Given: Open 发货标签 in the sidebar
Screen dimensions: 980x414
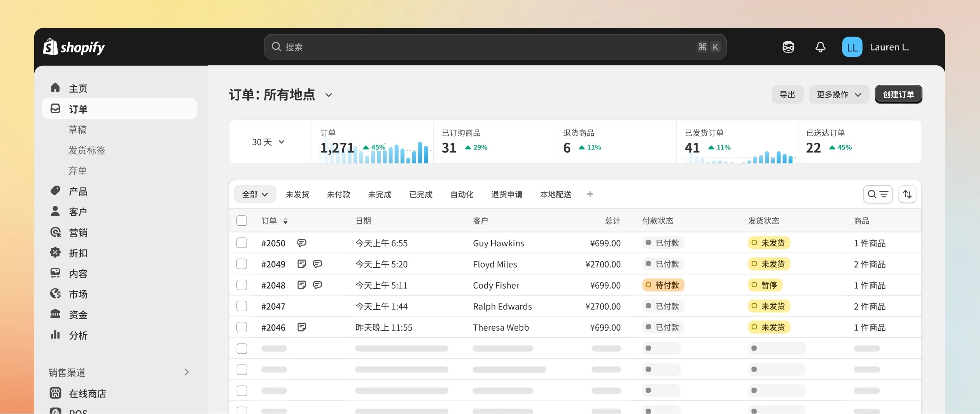Looking at the screenshot, I should click(87, 150).
